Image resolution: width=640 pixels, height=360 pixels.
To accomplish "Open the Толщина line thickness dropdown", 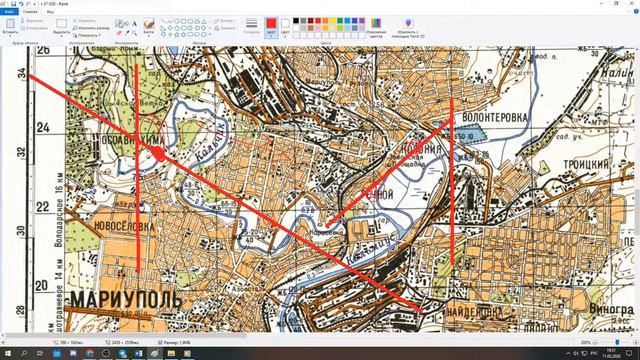I will click(x=251, y=26).
